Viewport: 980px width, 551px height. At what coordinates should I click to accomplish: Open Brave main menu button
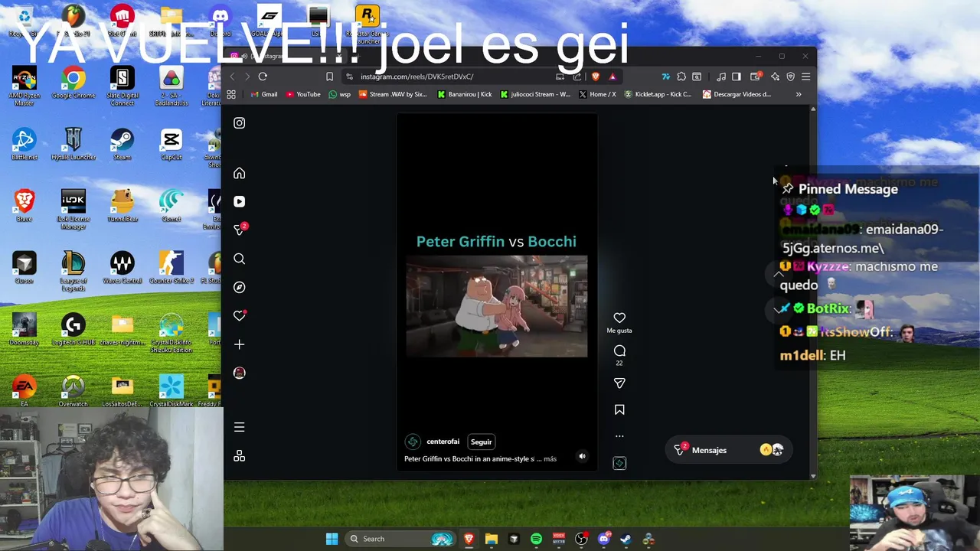[x=805, y=77]
